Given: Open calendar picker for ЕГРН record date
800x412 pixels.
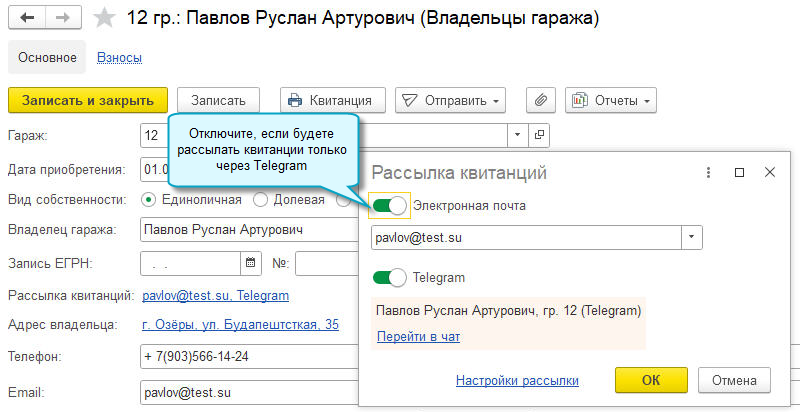Looking at the screenshot, I should 250,264.
